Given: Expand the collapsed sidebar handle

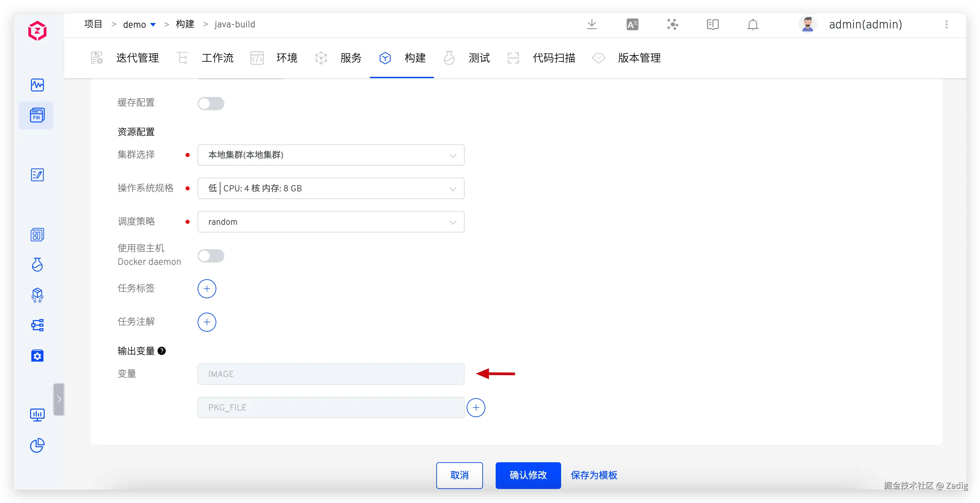Looking at the screenshot, I should [59, 399].
